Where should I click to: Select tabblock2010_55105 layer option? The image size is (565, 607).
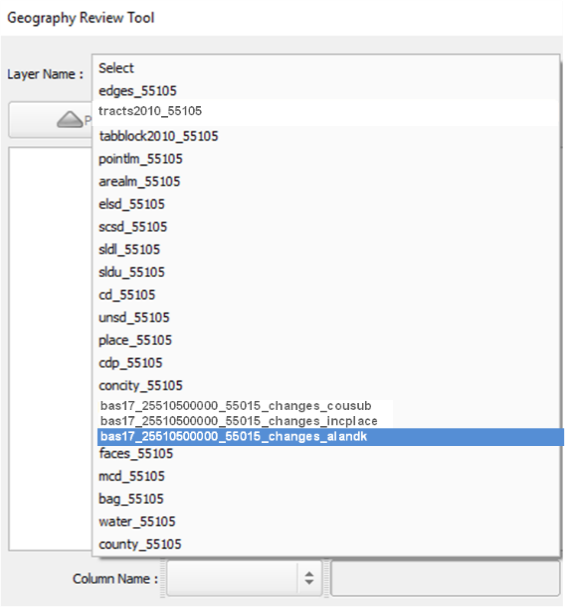pyautogui.click(x=326, y=136)
